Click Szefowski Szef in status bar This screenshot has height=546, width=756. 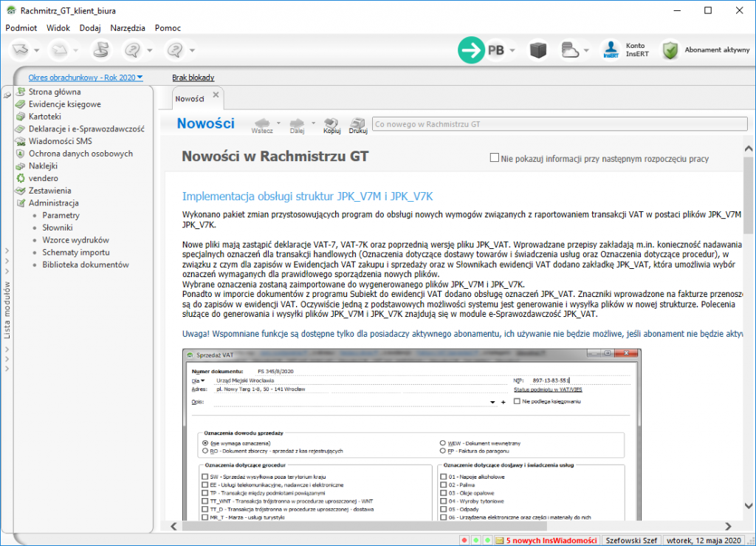click(631, 540)
